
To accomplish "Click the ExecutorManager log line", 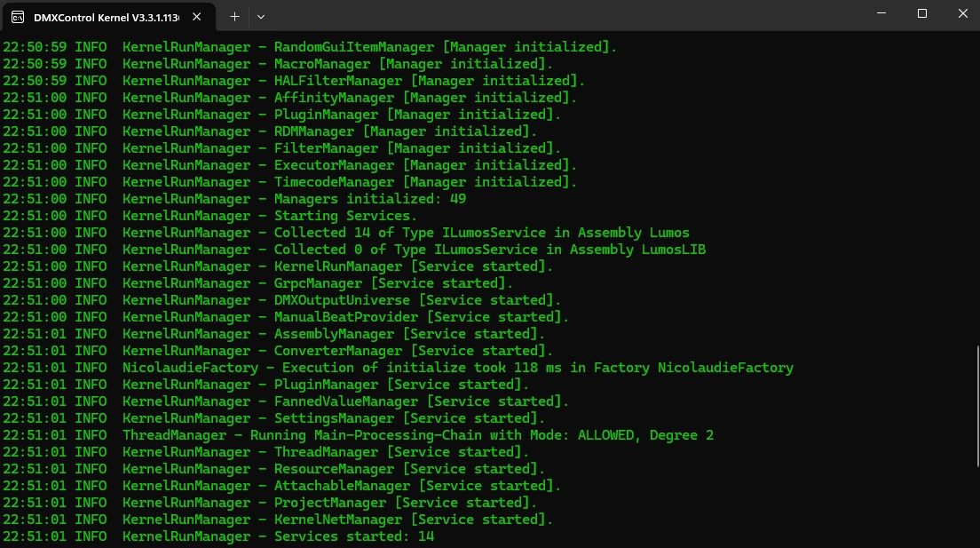I will point(290,165).
